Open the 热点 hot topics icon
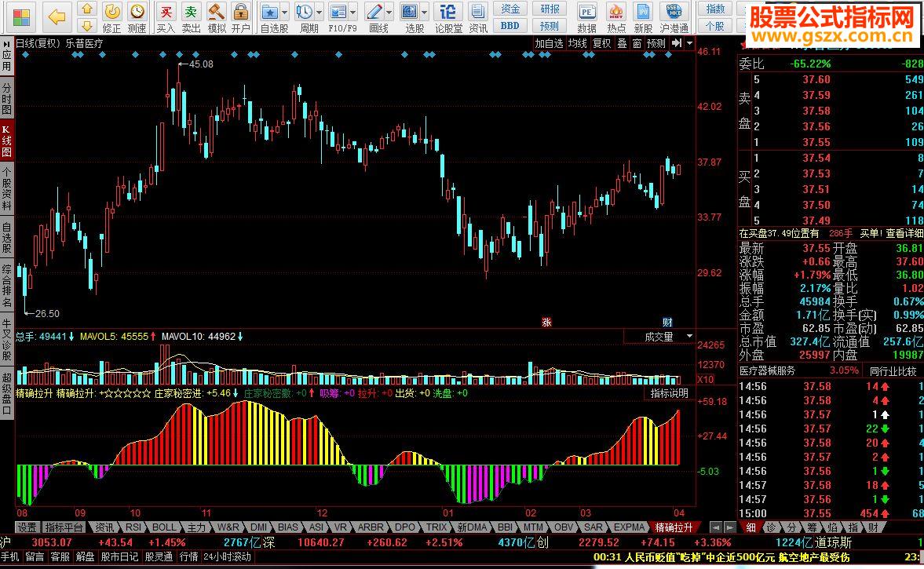The image size is (924, 569). [x=616, y=17]
